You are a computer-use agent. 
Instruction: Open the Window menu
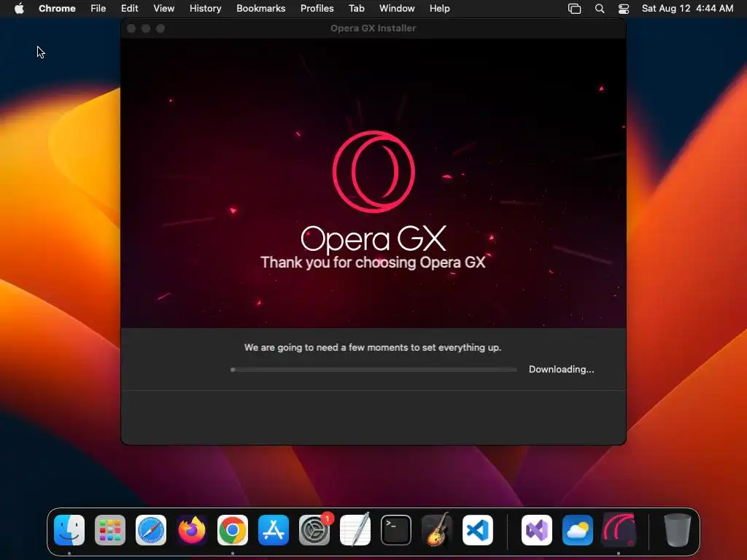coord(397,9)
